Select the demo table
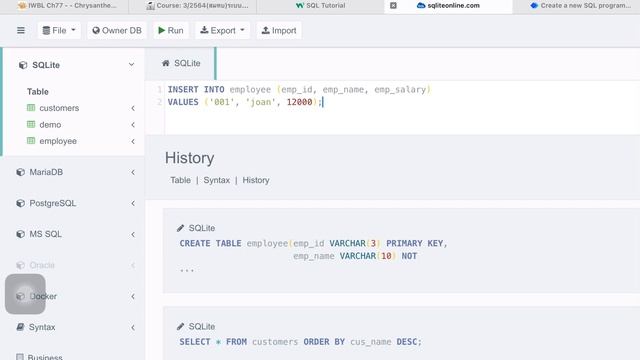The image size is (640, 360). pyautogui.click(x=50, y=124)
